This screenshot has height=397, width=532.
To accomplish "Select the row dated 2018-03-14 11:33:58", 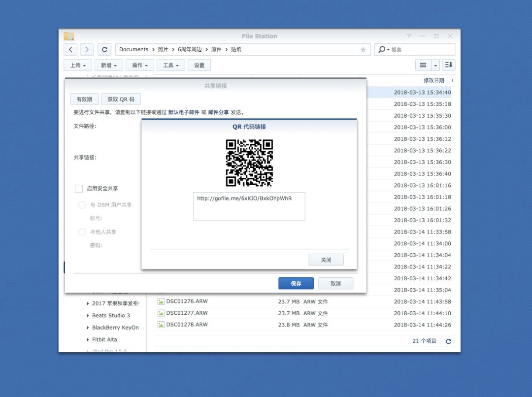I will point(409,232).
